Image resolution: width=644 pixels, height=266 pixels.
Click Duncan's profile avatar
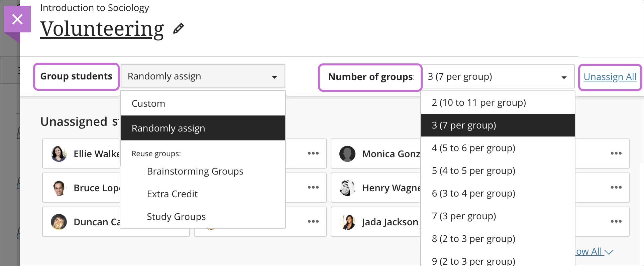tap(59, 222)
